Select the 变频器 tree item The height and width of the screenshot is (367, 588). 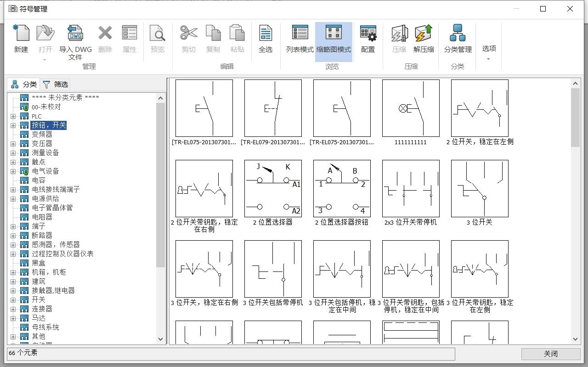point(42,135)
